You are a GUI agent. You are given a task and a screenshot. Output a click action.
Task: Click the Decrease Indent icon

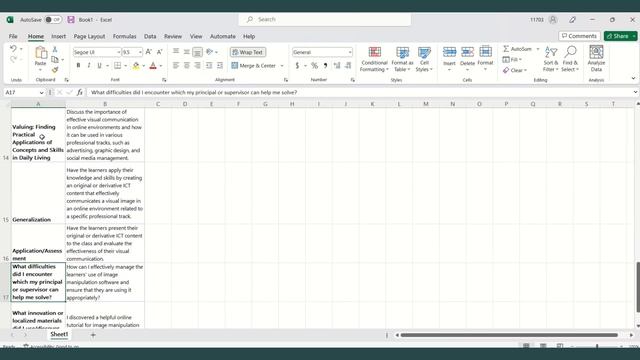pyautogui.click(x=209, y=65)
